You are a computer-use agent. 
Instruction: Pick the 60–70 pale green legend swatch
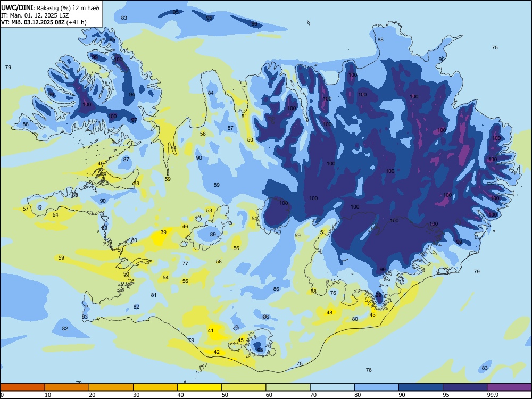tap(288, 387)
